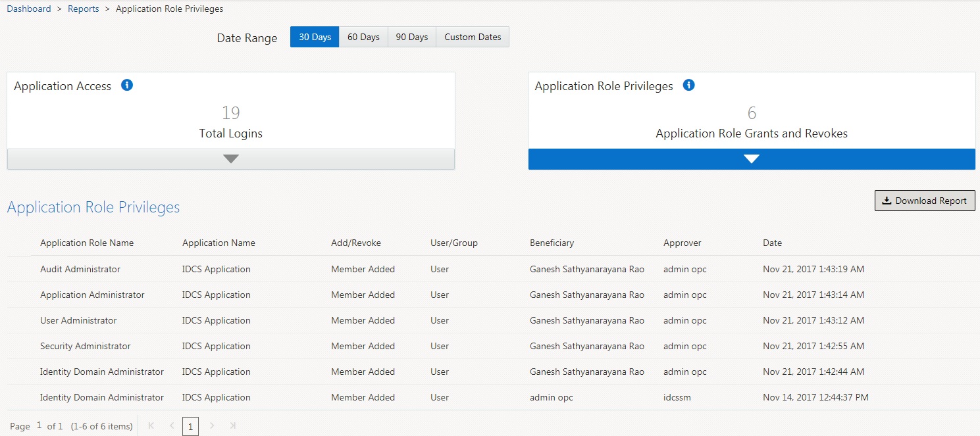Select the Application Role Privileges heading link
The width and height of the screenshot is (980, 436).
coord(93,207)
